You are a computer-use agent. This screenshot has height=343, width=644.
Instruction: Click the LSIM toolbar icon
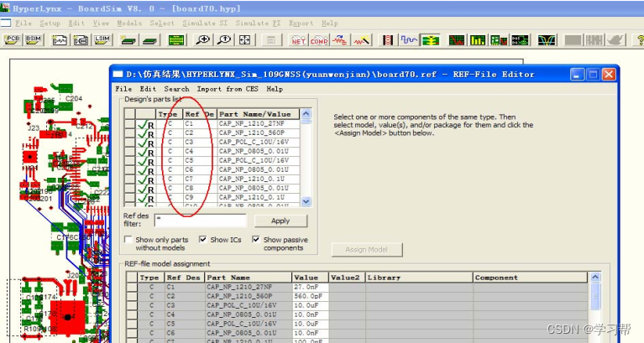click(x=102, y=39)
